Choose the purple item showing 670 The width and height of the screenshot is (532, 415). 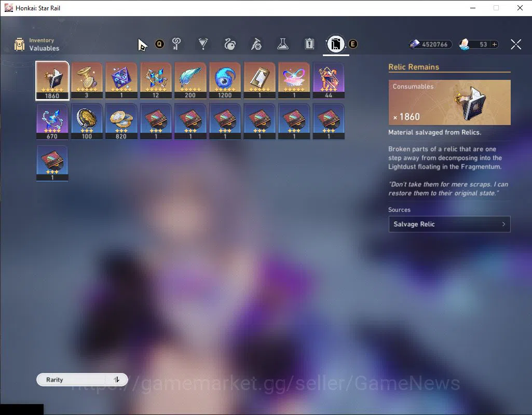pyautogui.click(x=52, y=122)
